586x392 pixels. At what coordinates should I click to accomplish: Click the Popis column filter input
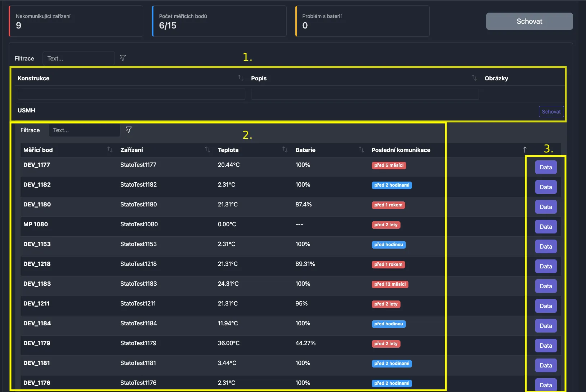364,94
